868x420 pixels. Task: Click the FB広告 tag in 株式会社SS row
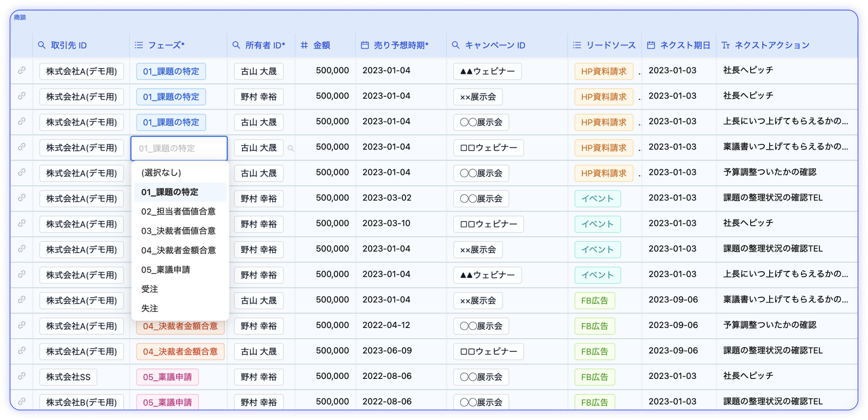click(594, 377)
